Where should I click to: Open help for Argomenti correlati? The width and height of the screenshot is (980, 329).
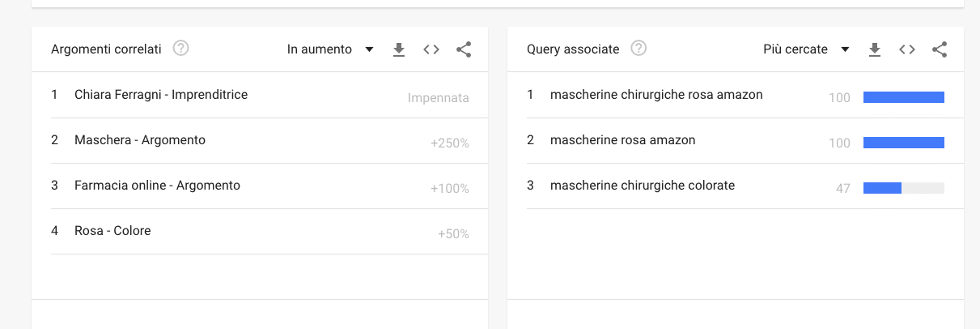(x=181, y=49)
